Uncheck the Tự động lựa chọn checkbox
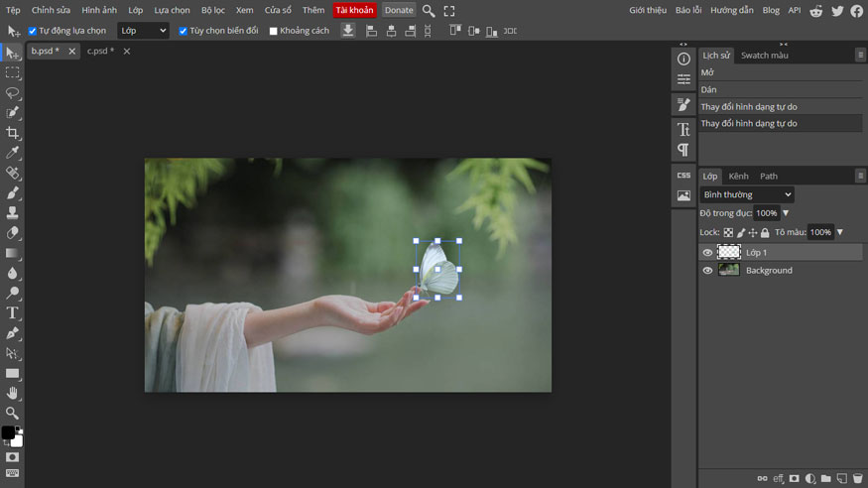The image size is (868, 488). (33, 31)
